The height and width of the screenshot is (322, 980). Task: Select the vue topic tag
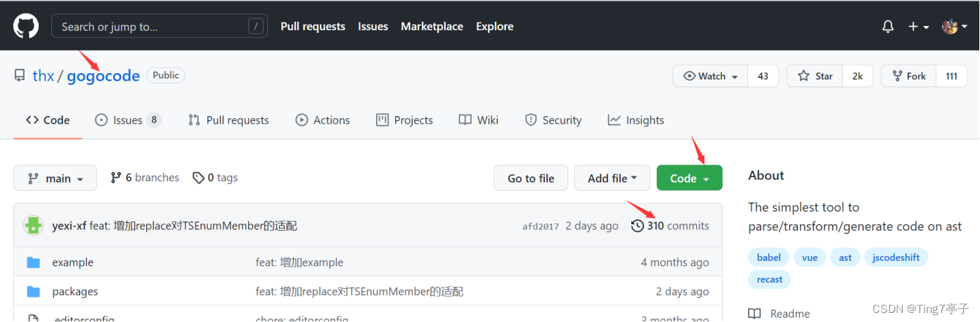810,257
